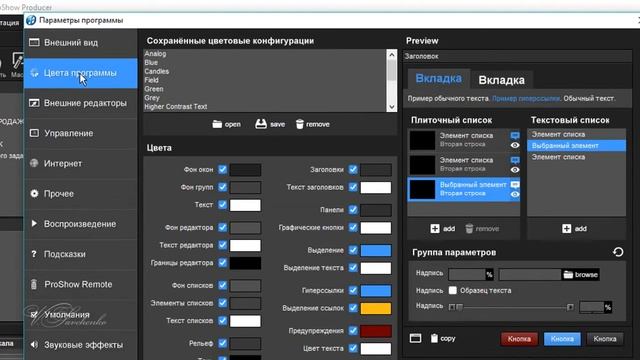Click the browse folder button
The image size is (640, 360).
tap(581, 275)
